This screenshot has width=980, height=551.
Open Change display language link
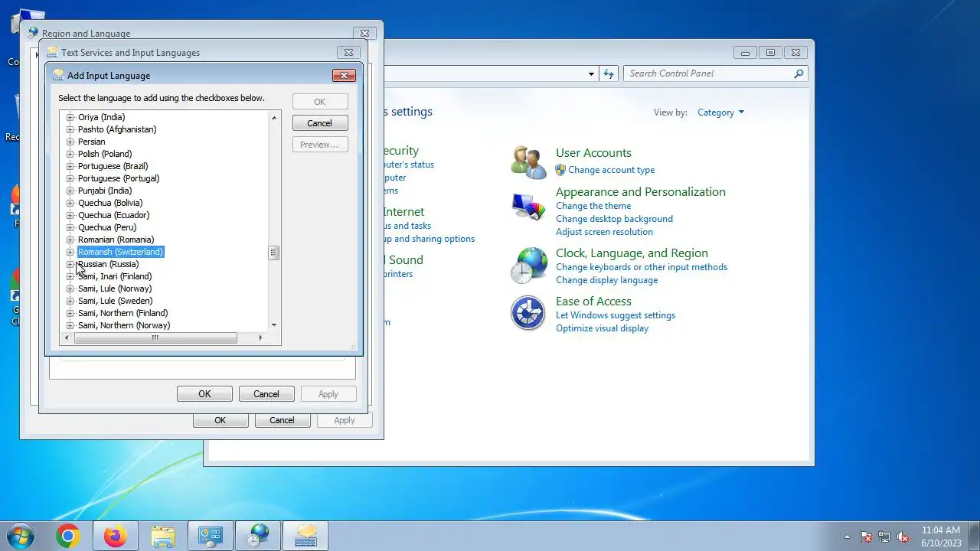click(606, 280)
